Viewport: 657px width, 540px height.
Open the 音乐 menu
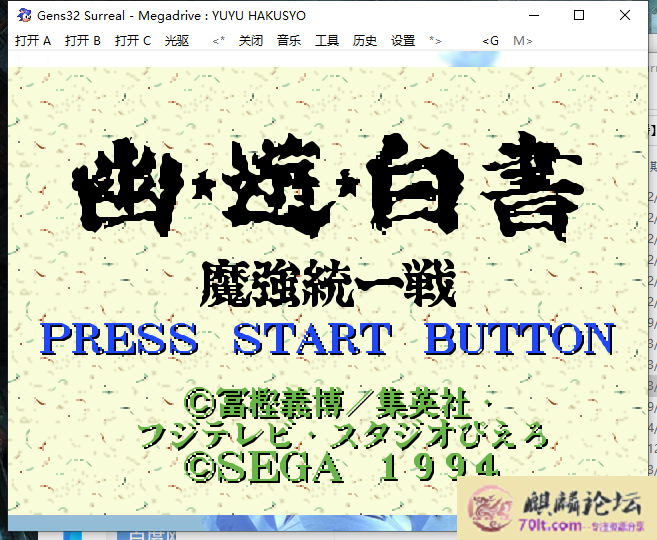point(289,41)
